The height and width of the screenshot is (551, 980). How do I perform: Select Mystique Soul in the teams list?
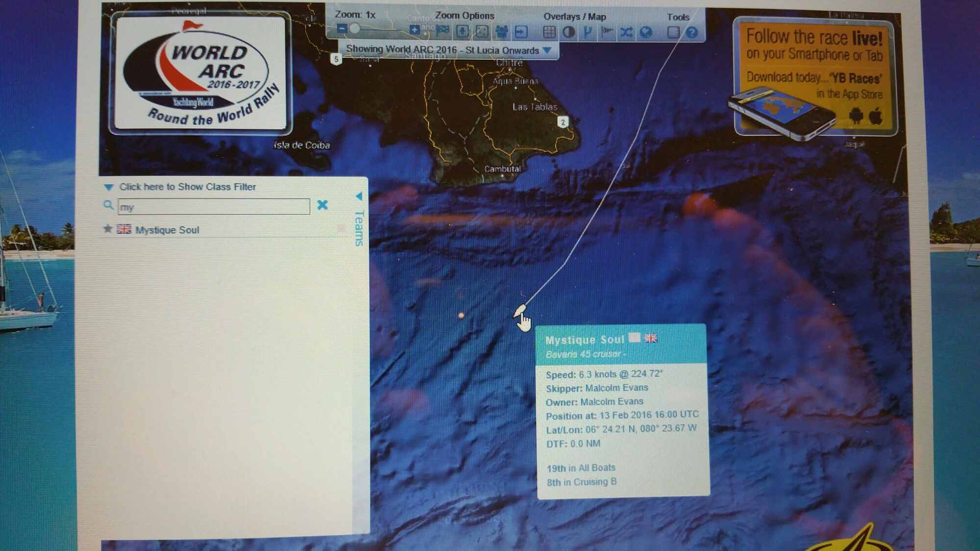[x=167, y=230]
